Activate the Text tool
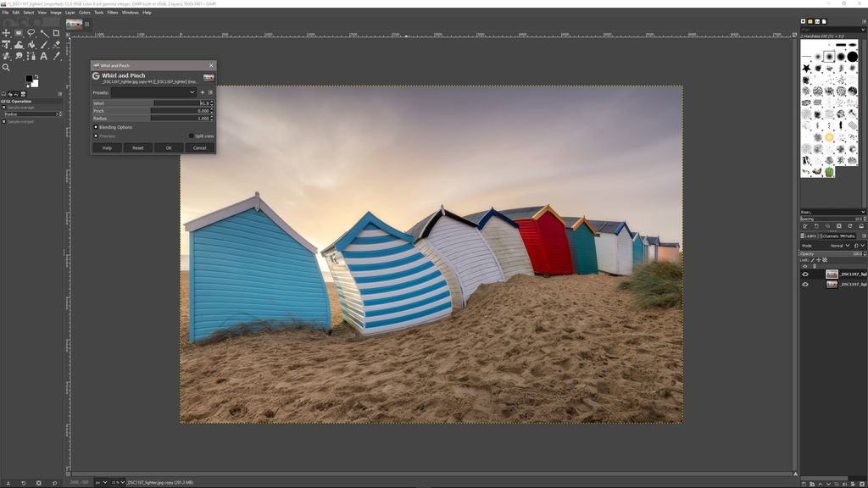 click(43, 56)
